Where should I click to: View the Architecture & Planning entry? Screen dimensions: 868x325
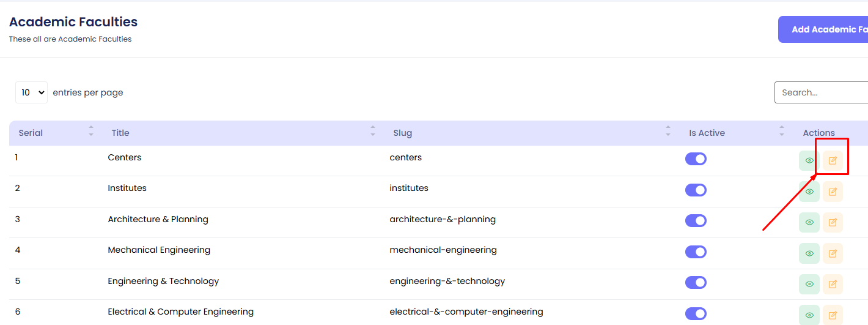click(x=809, y=223)
